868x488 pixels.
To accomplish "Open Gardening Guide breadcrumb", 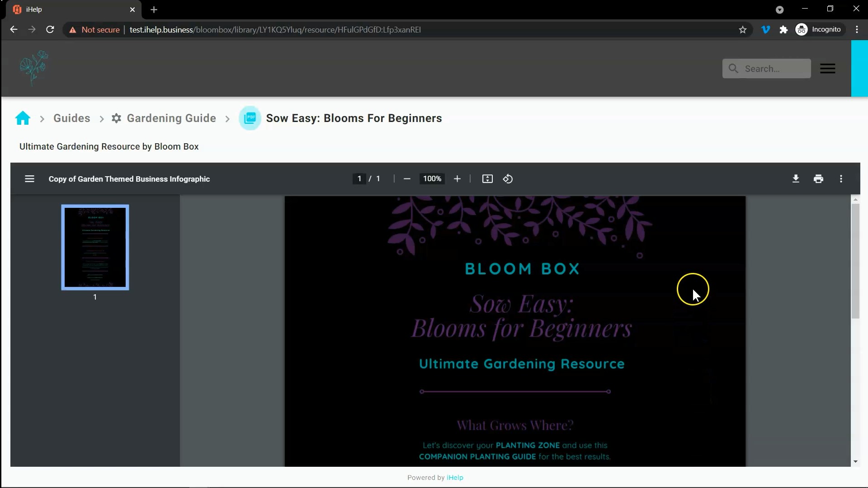I will (171, 118).
